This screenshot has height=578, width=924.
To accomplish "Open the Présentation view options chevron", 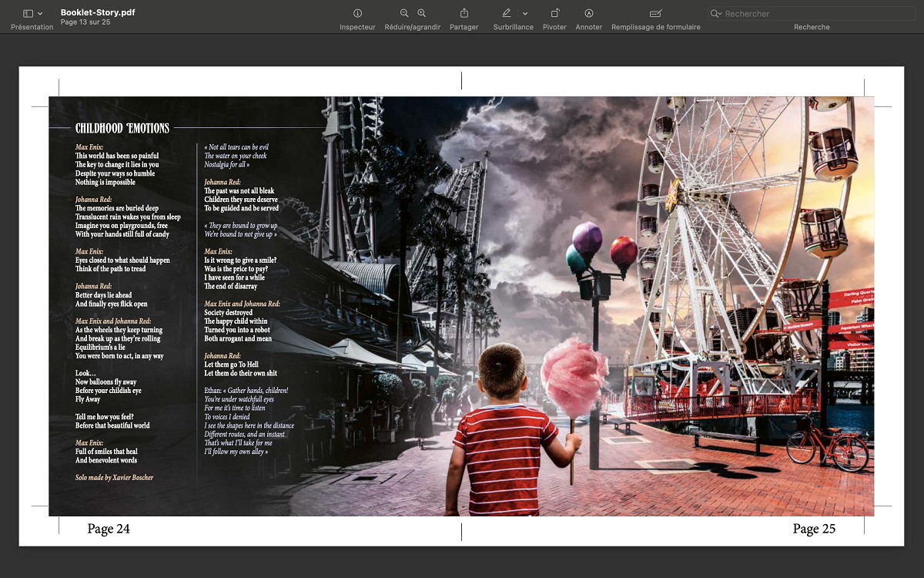I will coord(40,14).
